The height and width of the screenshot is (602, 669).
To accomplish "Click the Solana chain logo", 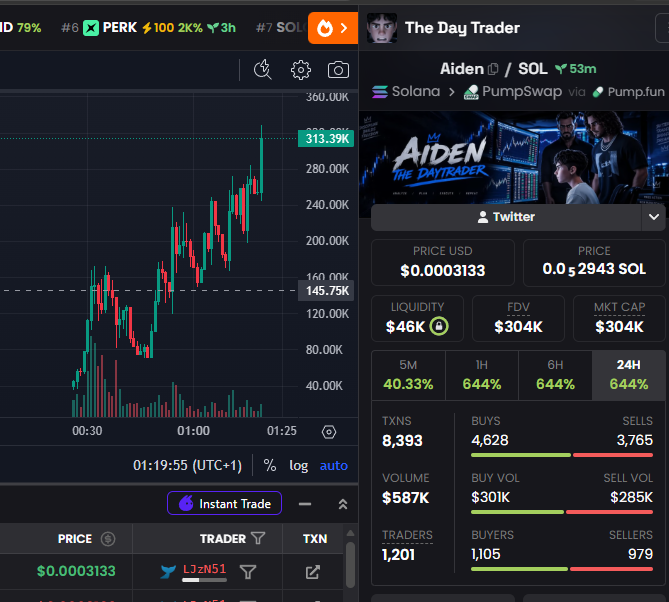I will tap(380, 92).
